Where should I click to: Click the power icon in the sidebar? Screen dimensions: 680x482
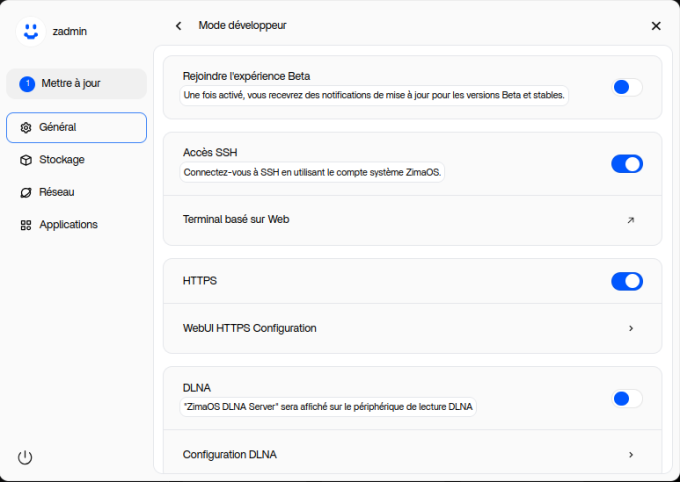[x=25, y=457]
